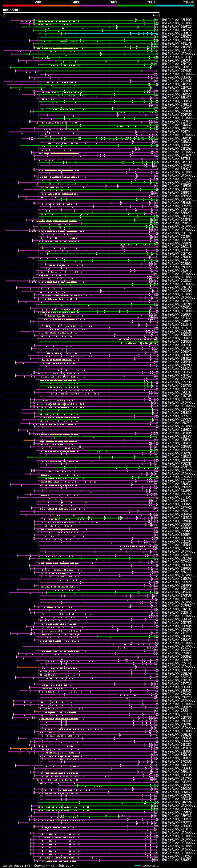Image resolution: width=197 pixels, height=868 pixels.
Task: Open UniRef100_C1WZS9 label
Action: 177,216
